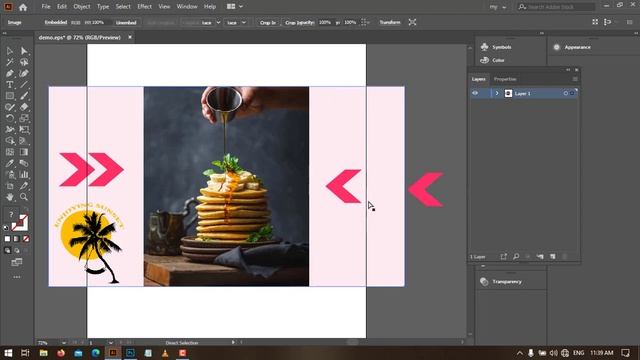Open the Object menu
Viewport: 640px width, 360px height.
point(82,7)
